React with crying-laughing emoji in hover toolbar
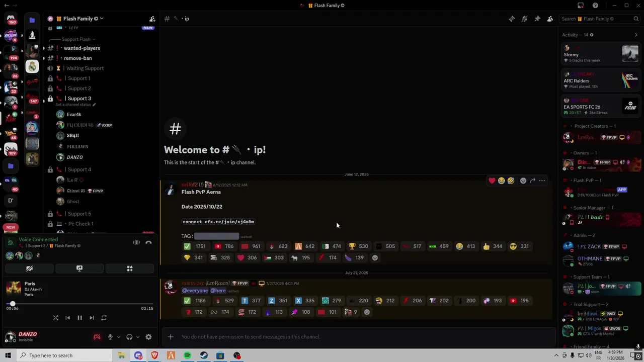 click(501, 180)
